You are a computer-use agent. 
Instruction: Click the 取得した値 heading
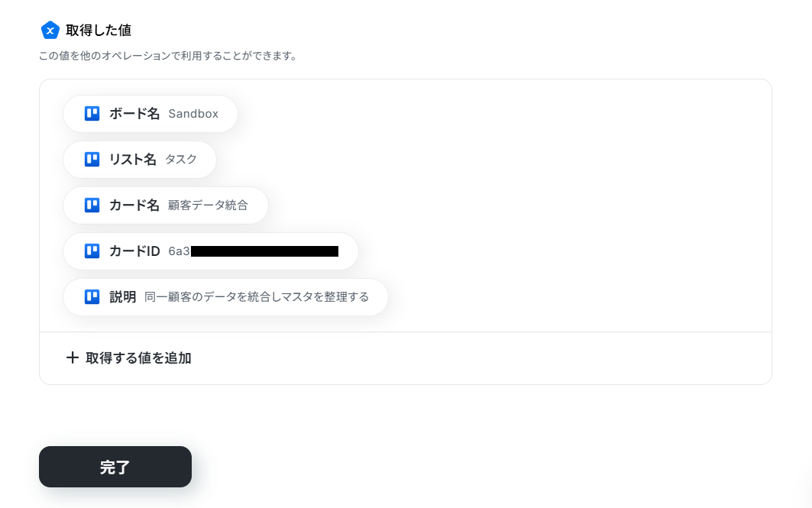tap(99, 31)
